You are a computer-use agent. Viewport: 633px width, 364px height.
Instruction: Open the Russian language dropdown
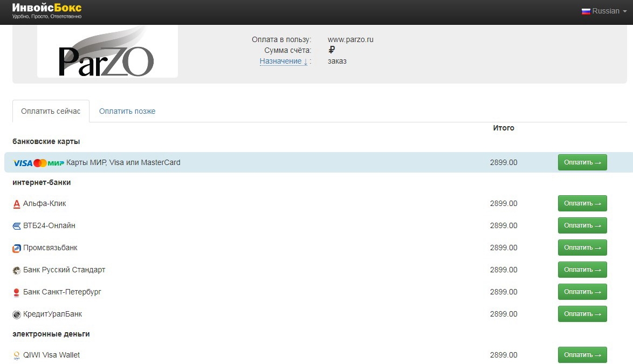(x=604, y=11)
